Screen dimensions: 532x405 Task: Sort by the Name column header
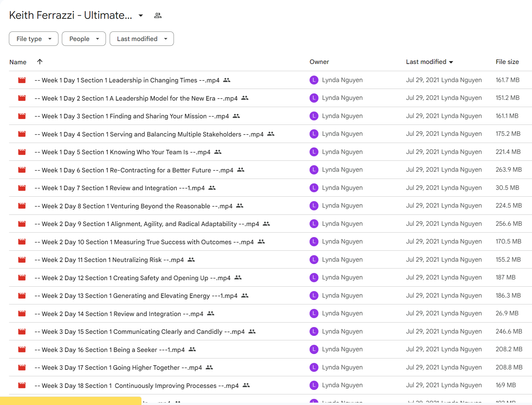pyautogui.click(x=18, y=62)
